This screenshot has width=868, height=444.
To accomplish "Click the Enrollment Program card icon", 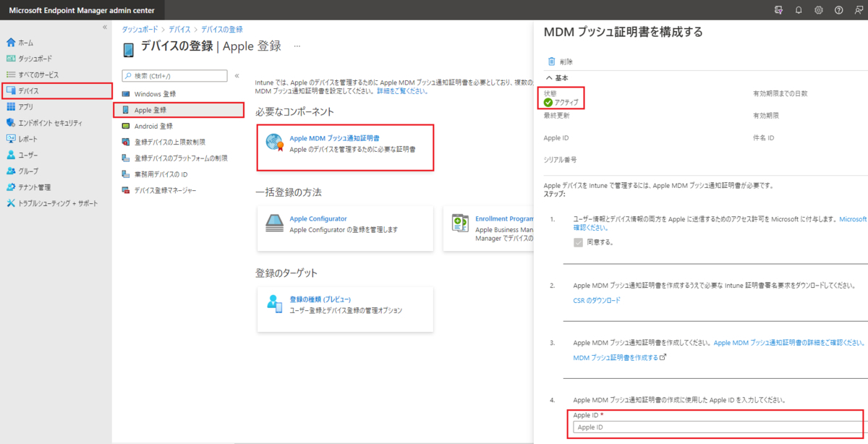I will [x=460, y=223].
